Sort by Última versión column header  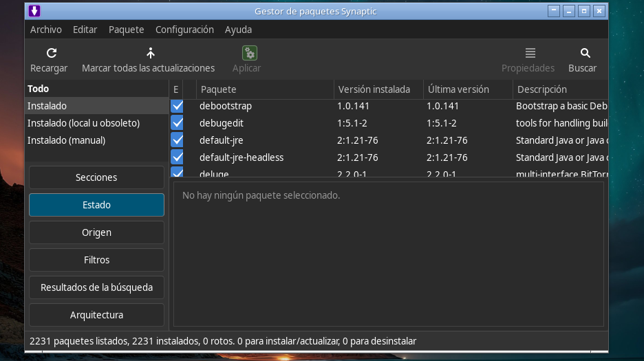(468, 89)
